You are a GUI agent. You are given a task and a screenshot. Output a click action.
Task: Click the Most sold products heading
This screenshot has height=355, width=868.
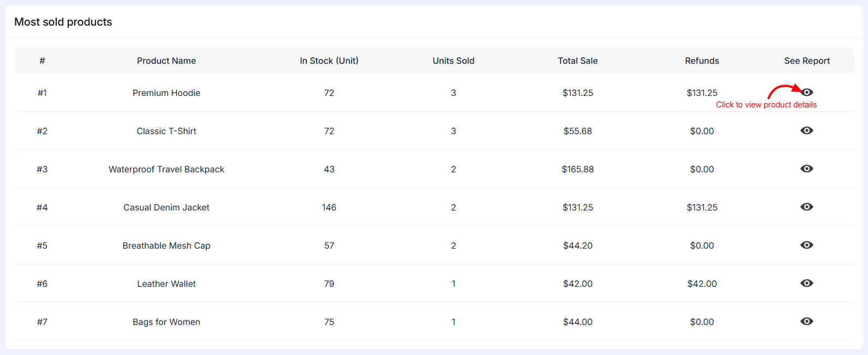click(63, 22)
